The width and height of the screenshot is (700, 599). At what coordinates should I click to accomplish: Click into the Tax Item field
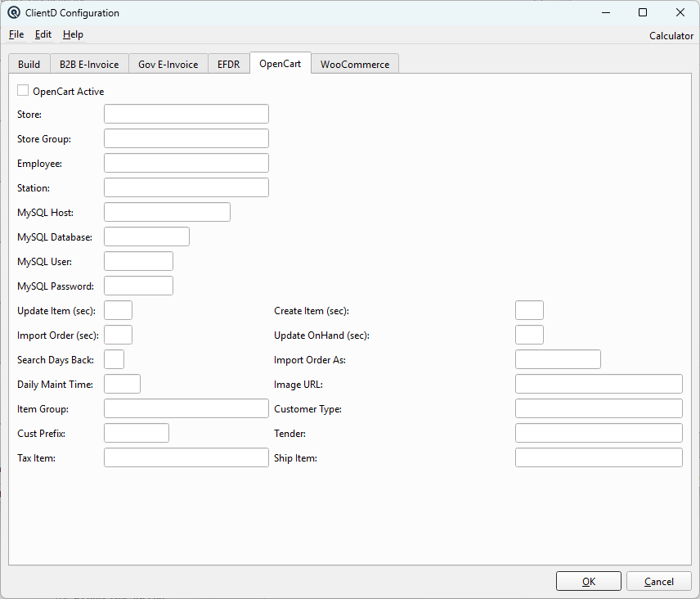coord(186,458)
